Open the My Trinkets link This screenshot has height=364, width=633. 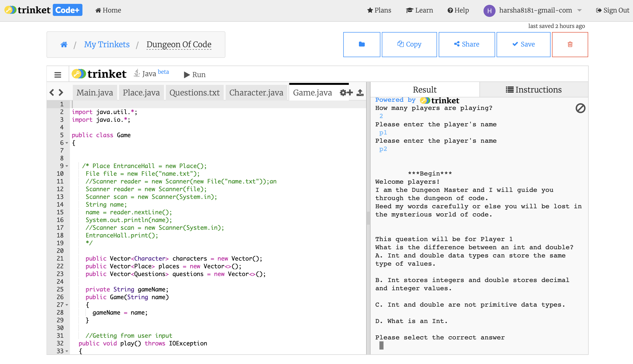(x=107, y=45)
